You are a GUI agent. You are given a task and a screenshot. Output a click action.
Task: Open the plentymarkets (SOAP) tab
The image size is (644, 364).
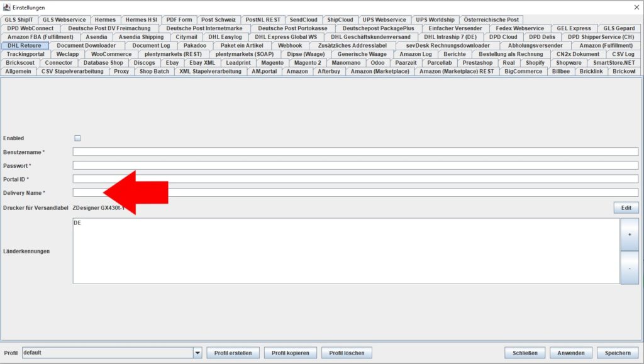tap(245, 54)
